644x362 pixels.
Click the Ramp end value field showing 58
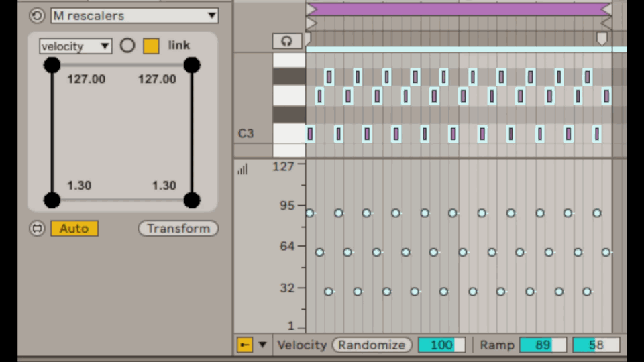pos(596,345)
